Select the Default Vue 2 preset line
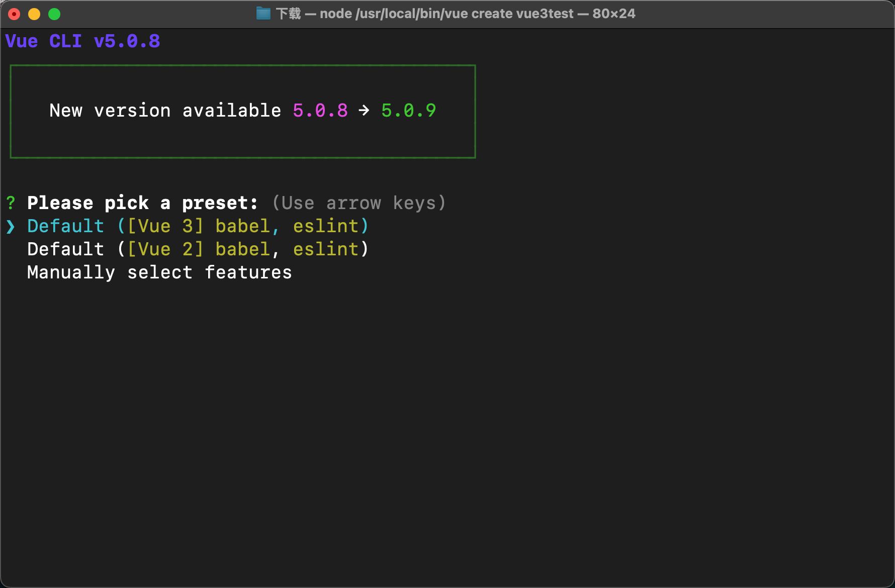Screen dimensions: 895x588 [198, 250]
